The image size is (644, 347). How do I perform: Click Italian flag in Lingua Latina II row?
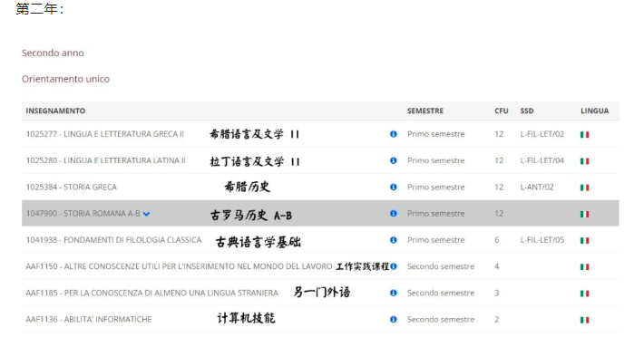click(584, 161)
